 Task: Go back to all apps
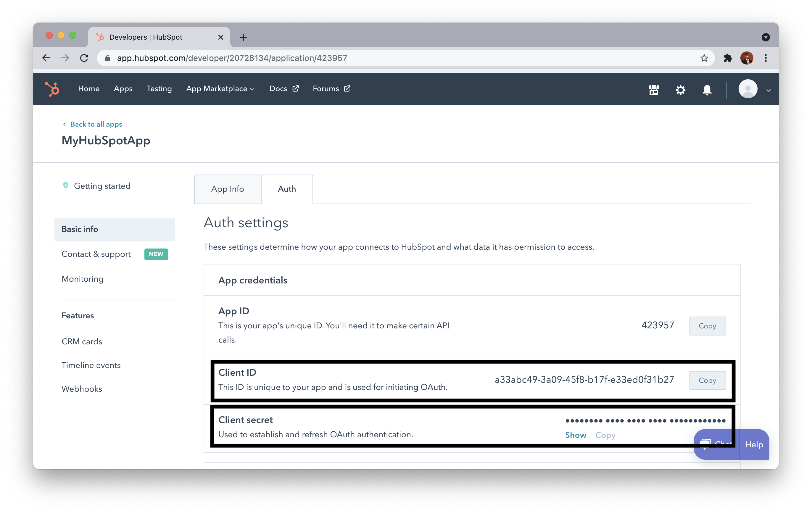(96, 124)
